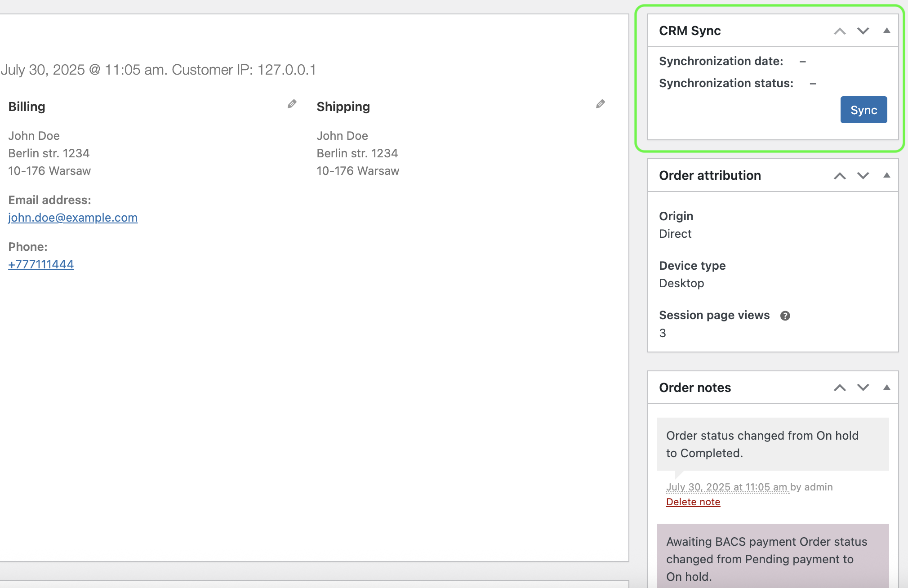Screen dimensions: 908x588
Task: Edit shipping address with pencil icon
Action: (600, 104)
